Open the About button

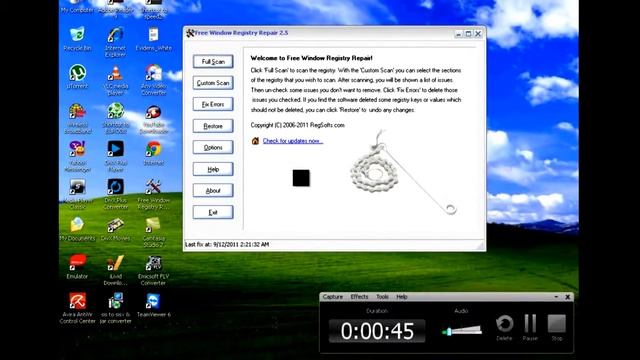tap(213, 191)
